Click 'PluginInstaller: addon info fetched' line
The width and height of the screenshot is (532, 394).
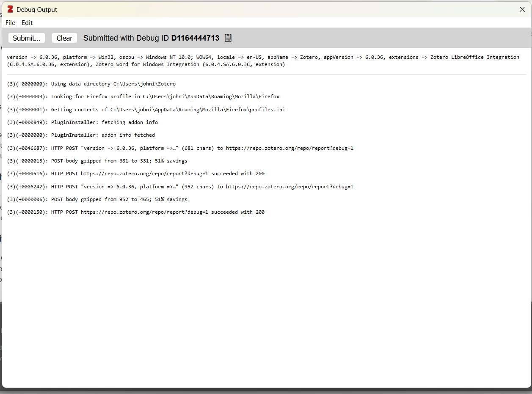tap(81, 135)
